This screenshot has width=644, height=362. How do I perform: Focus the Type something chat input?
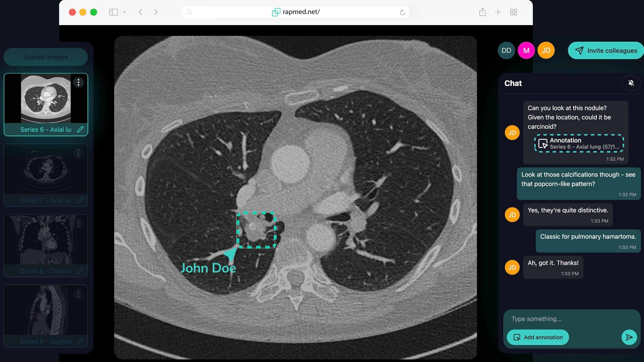(x=572, y=319)
